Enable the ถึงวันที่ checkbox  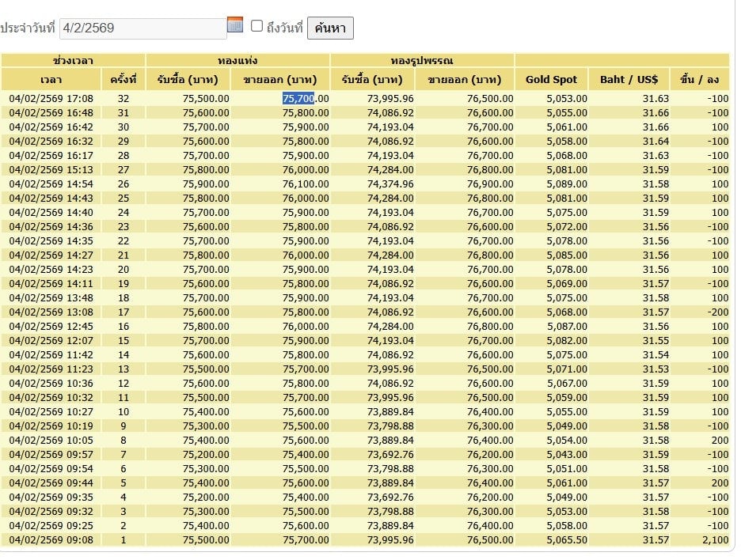click(x=256, y=26)
